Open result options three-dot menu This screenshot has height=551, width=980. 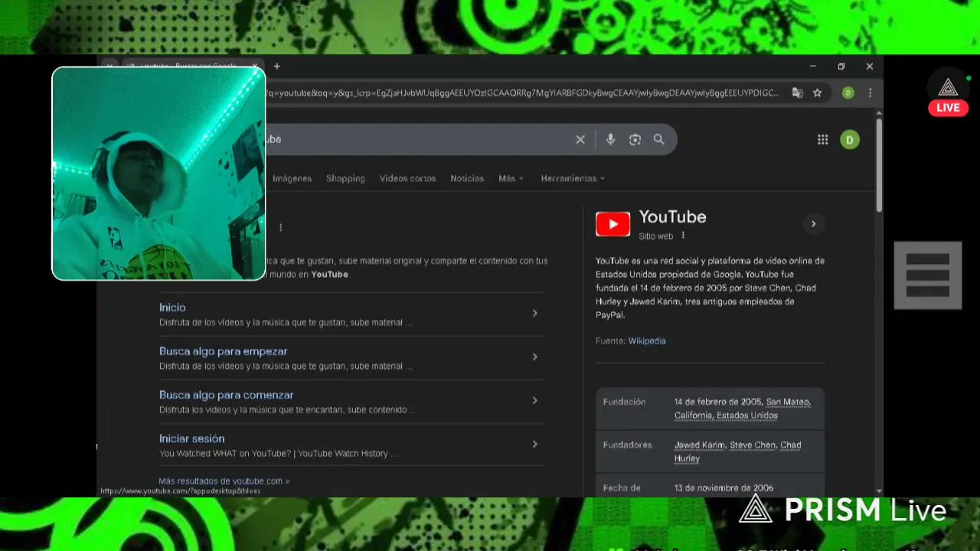(x=280, y=227)
